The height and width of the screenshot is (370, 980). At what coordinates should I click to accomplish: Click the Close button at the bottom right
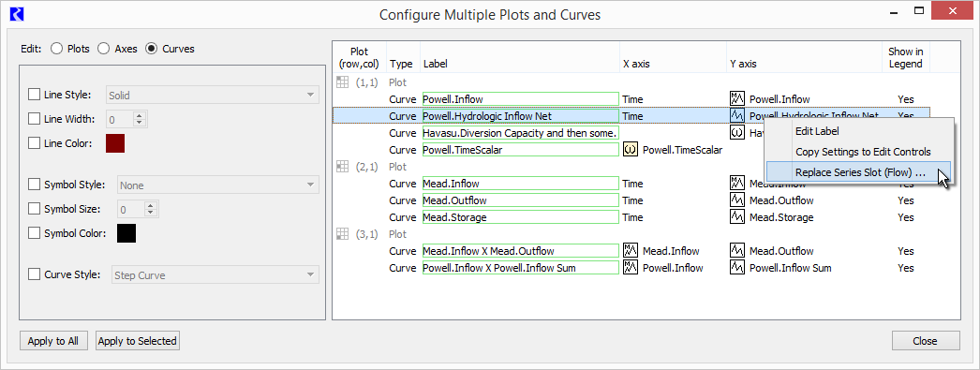click(x=926, y=341)
